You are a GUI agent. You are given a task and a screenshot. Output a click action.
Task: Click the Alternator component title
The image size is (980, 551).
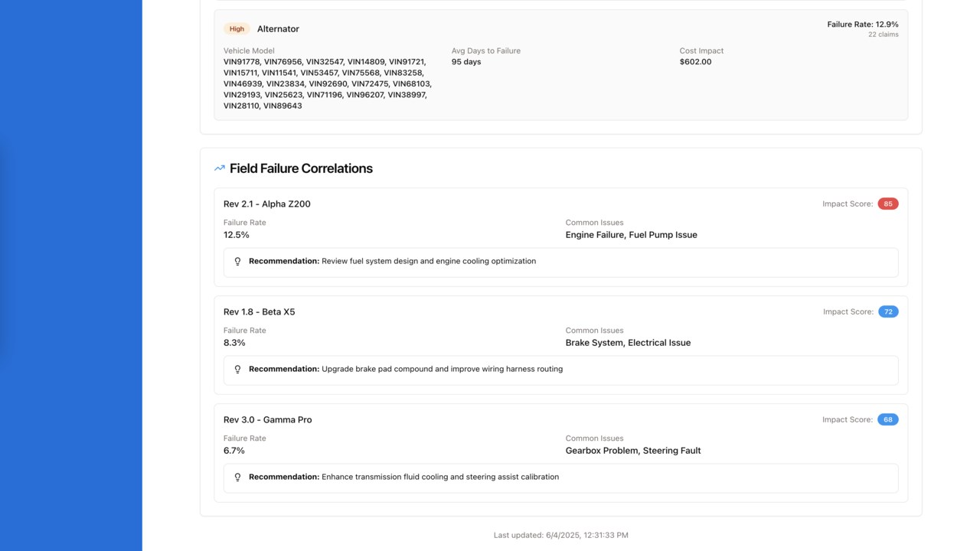[x=278, y=29]
